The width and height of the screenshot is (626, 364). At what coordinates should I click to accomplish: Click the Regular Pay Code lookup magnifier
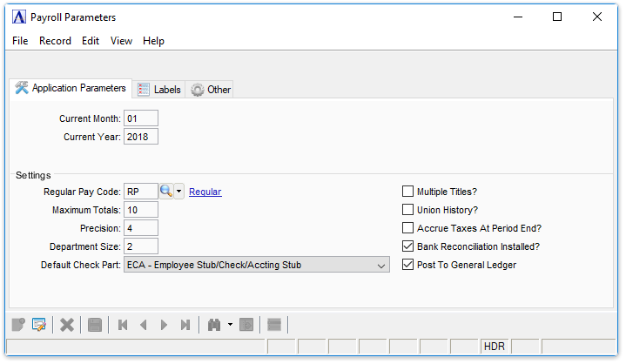coord(166,192)
